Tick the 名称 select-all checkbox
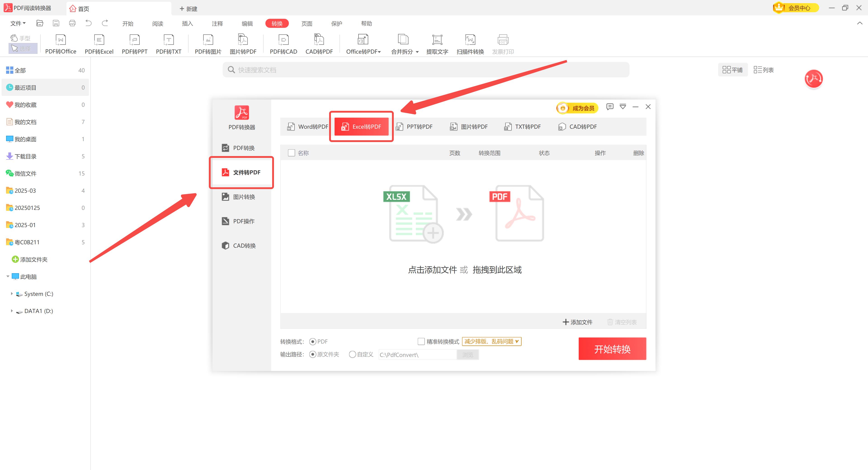 tap(291, 153)
